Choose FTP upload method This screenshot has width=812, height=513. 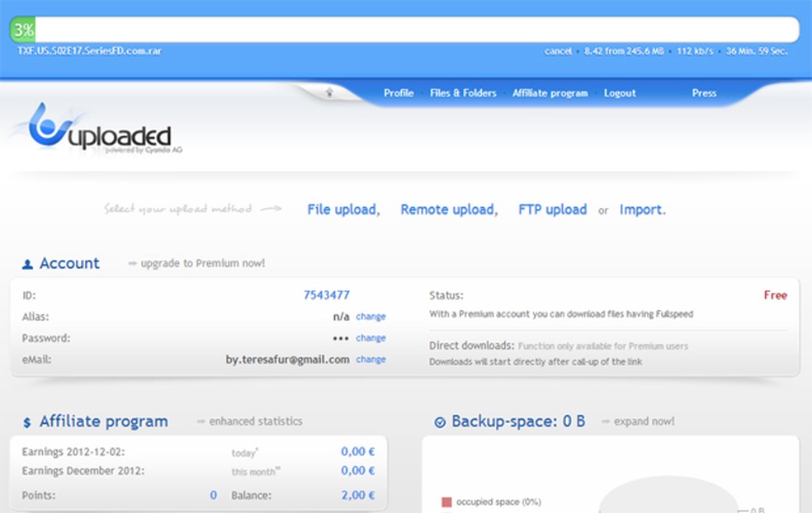pos(553,209)
